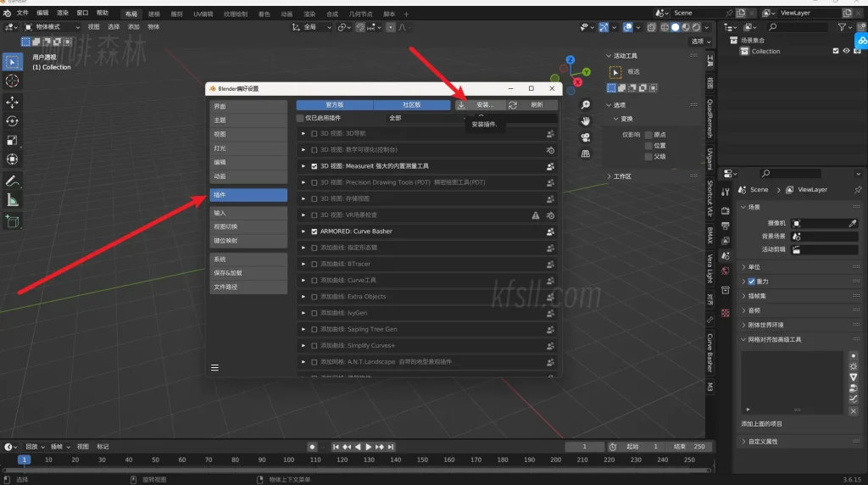
Task: Select the Rotate tool in left toolbar
Action: (x=13, y=120)
